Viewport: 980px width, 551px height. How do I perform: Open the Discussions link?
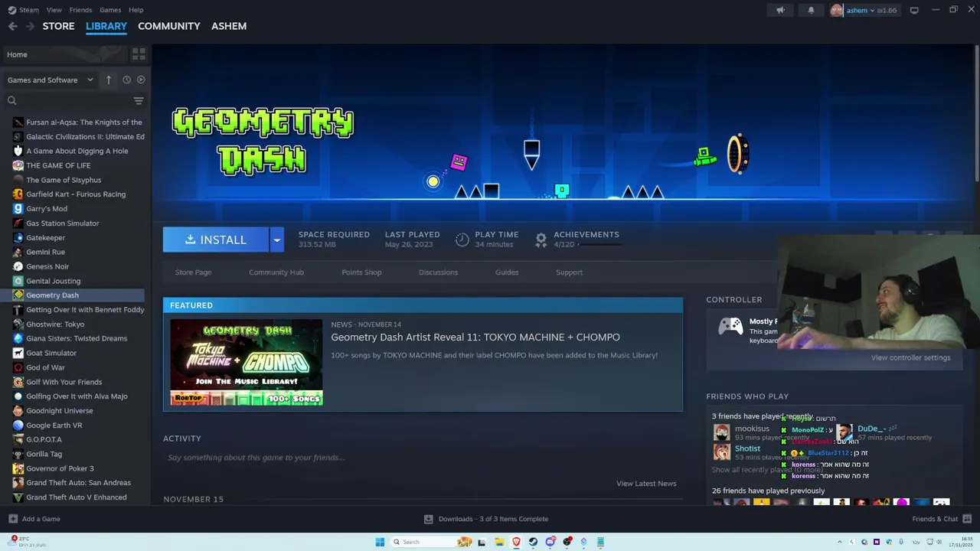click(x=438, y=272)
